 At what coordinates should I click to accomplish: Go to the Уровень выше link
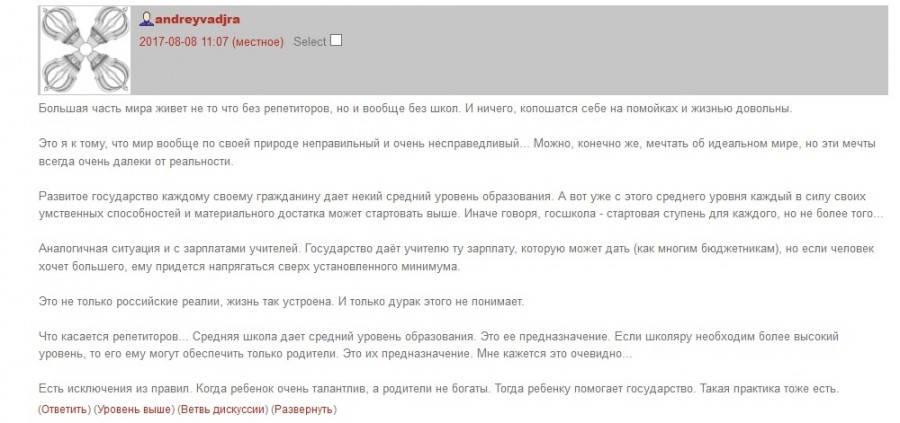pyautogui.click(x=134, y=410)
